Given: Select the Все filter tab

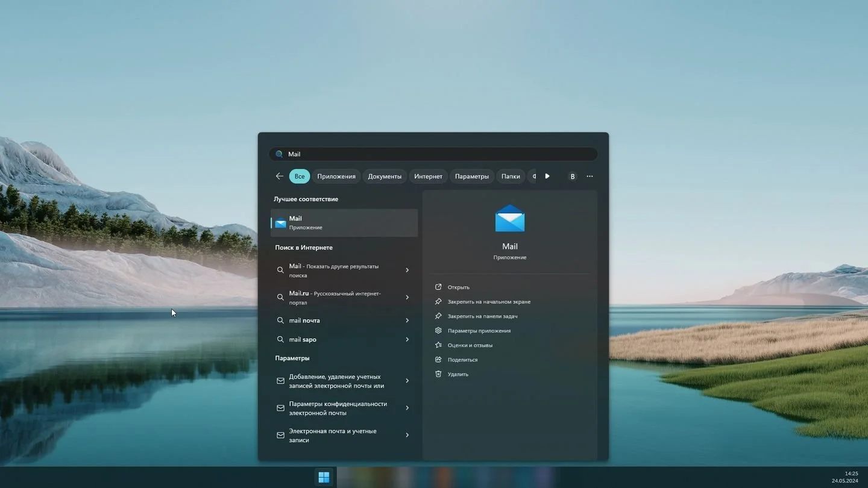Looking at the screenshot, I should pos(300,177).
